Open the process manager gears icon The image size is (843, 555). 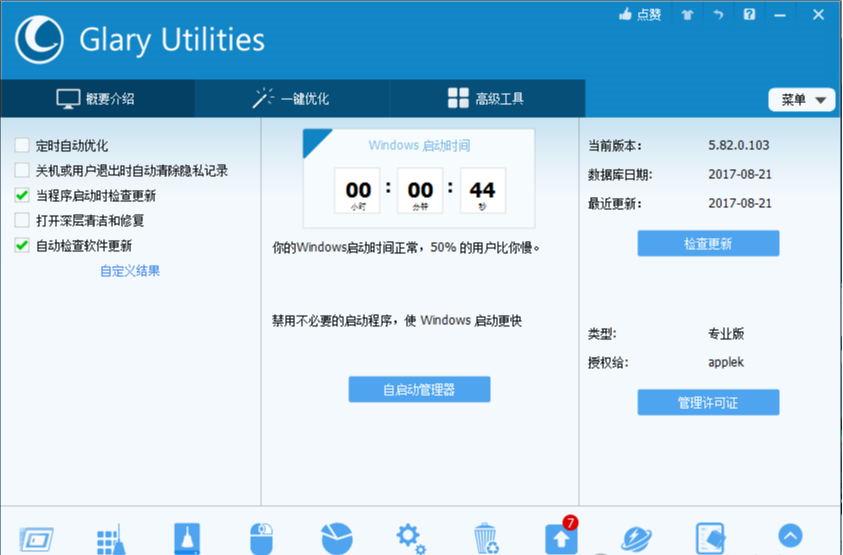[411, 538]
